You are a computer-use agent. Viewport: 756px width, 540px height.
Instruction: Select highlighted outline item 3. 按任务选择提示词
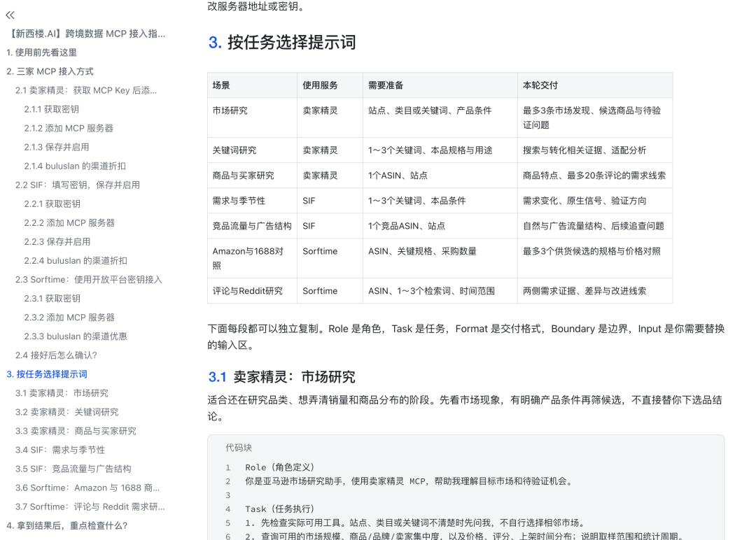tap(47, 374)
